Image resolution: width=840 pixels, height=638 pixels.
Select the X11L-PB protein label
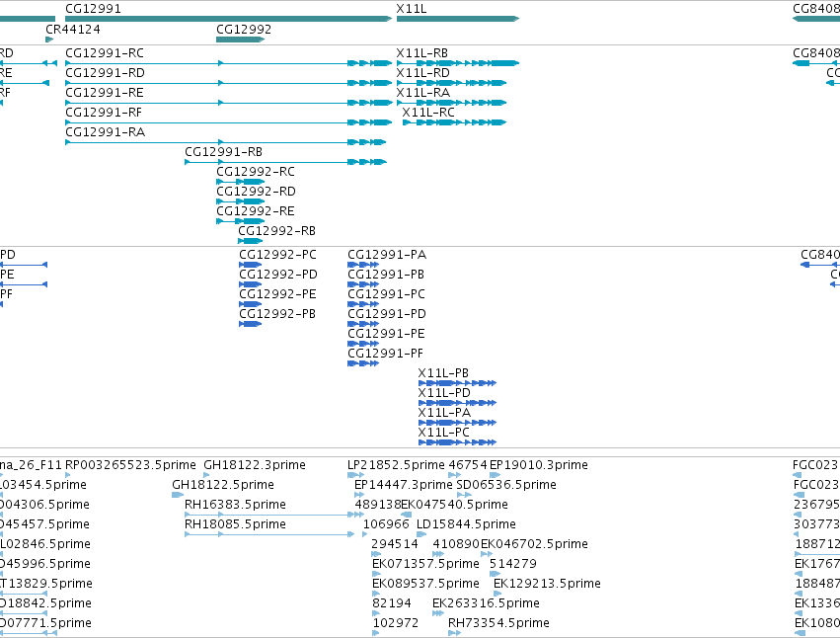click(443, 373)
